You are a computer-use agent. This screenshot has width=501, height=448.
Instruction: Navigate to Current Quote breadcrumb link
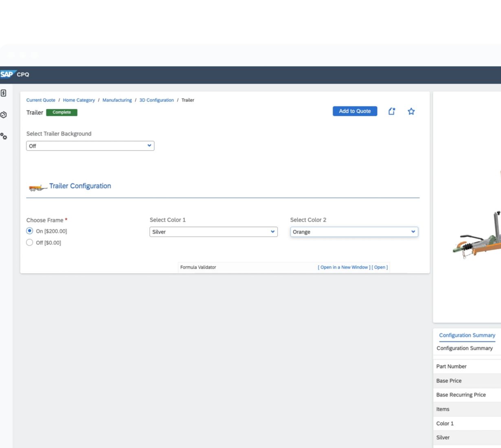point(41,100)
